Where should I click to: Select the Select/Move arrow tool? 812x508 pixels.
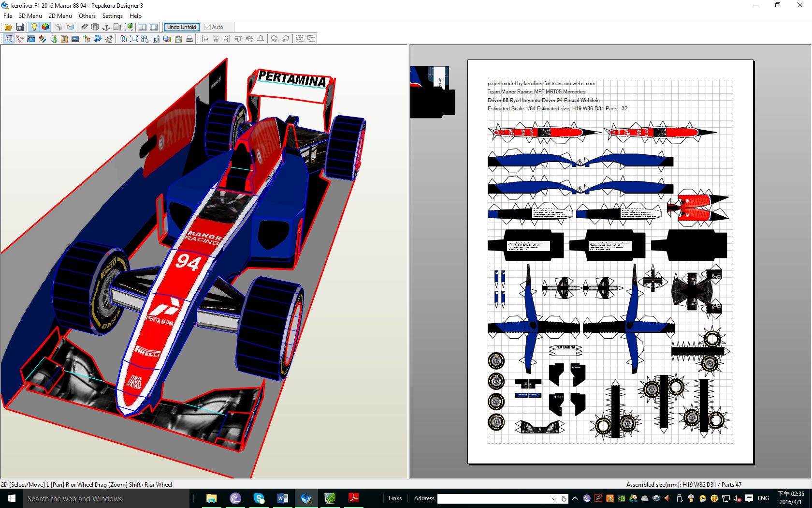pos(9,39)
